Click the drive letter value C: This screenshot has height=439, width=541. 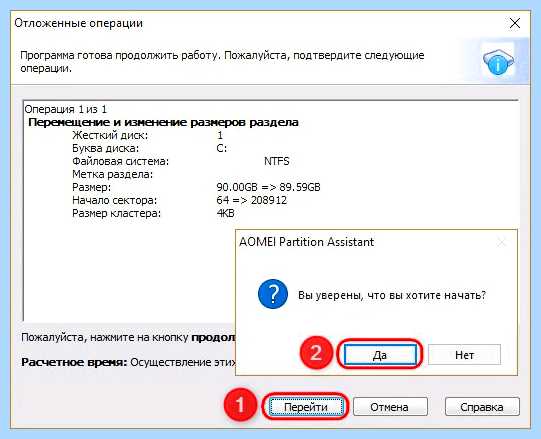click(x=222, y=148)
